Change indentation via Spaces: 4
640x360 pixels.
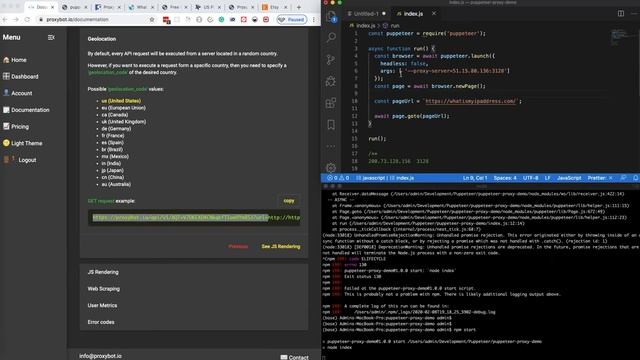505,178
